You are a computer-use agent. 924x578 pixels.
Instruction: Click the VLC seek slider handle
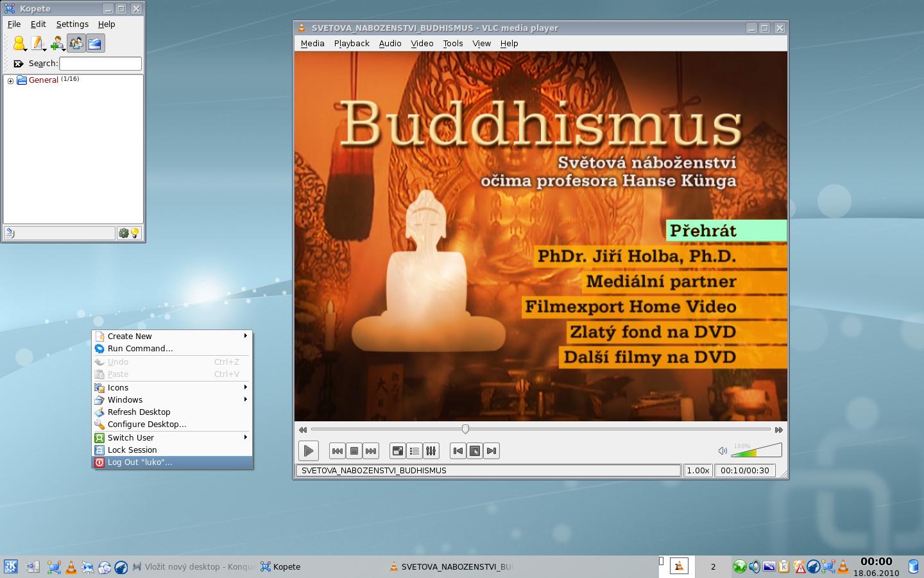(x=465, y=429)
